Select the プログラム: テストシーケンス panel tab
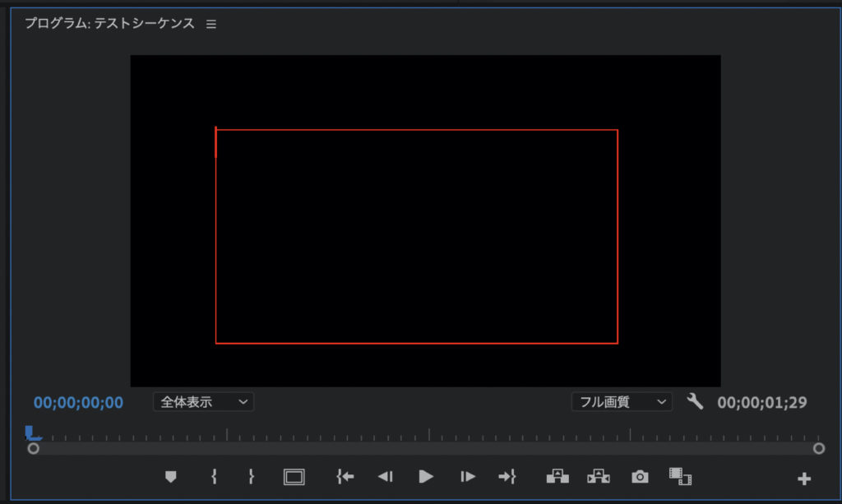Viewport: 842px width, 504px height. (x=109, y=24)
